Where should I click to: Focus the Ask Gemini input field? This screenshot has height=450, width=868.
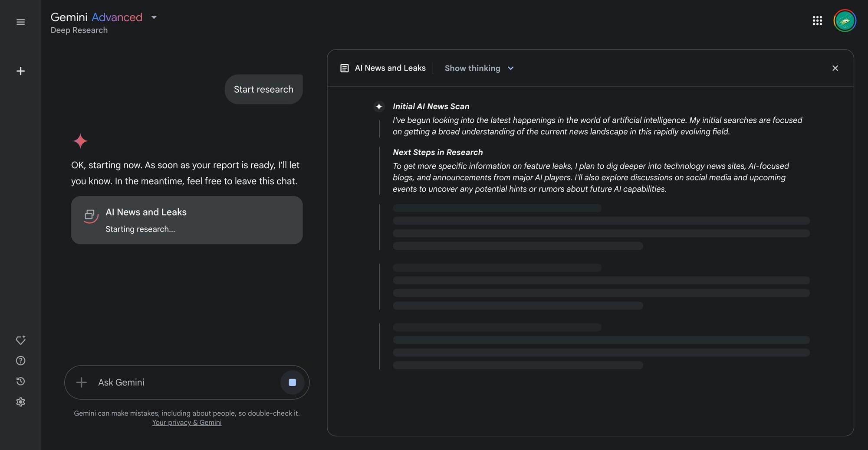point(187,382)
